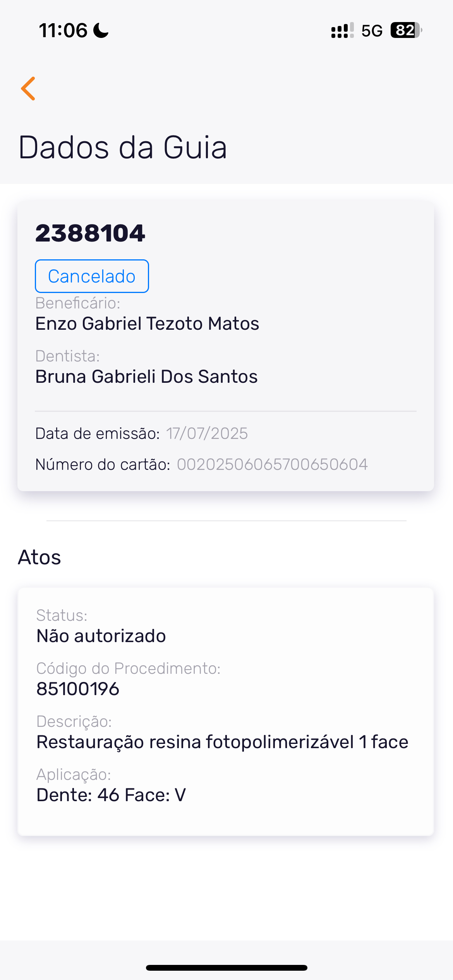Tap the cellular signal bars icon
The image size is (453, 980).
(342, 30)
